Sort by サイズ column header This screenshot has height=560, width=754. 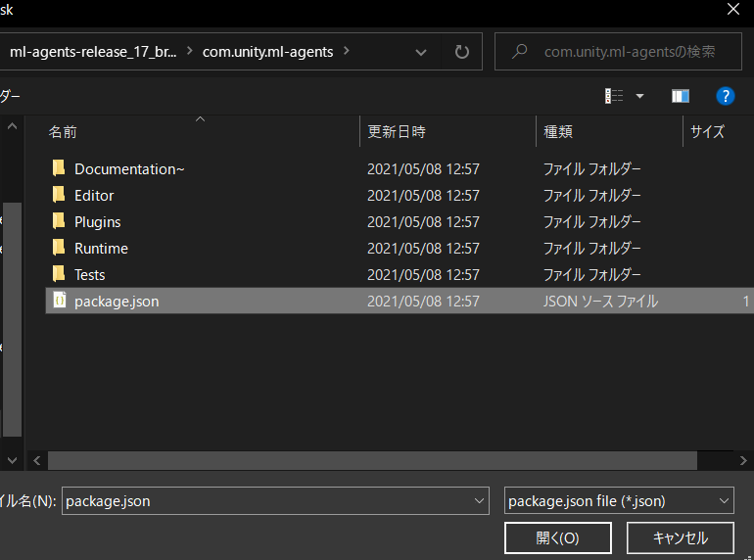click(x=707, y=132)
